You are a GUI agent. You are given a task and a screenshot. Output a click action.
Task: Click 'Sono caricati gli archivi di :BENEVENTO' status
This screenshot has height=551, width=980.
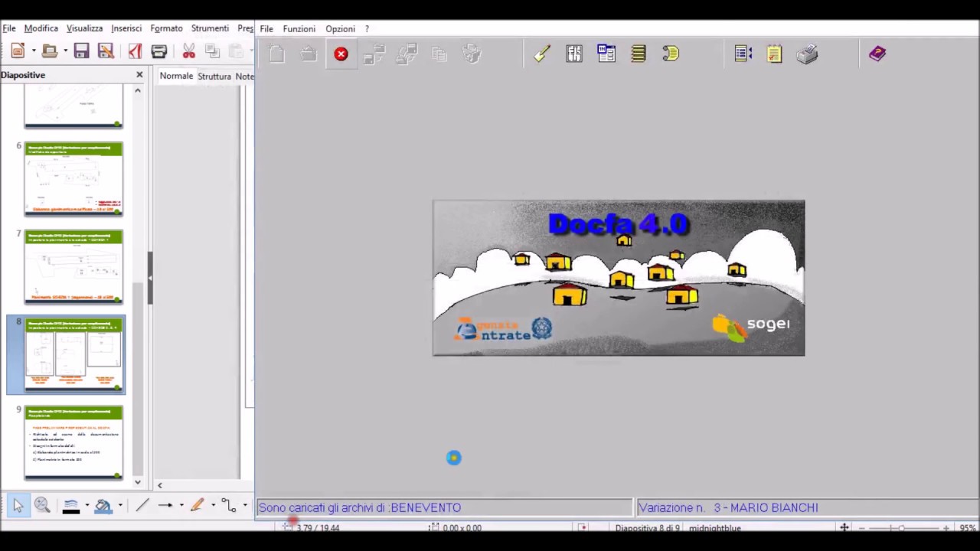[360, 507]
